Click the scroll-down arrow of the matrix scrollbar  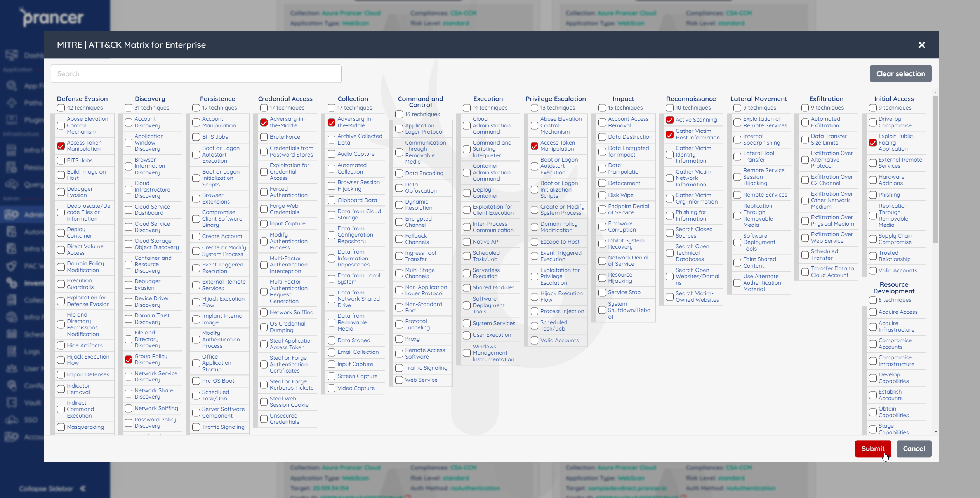[935, 432]
